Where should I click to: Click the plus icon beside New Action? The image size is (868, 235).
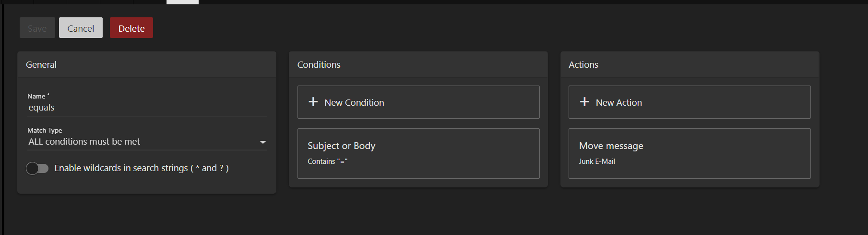click(584, 102)
